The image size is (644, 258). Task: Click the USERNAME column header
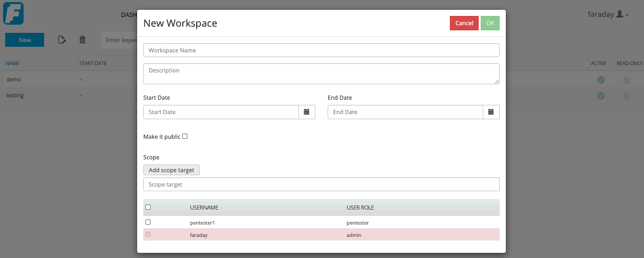204,208
